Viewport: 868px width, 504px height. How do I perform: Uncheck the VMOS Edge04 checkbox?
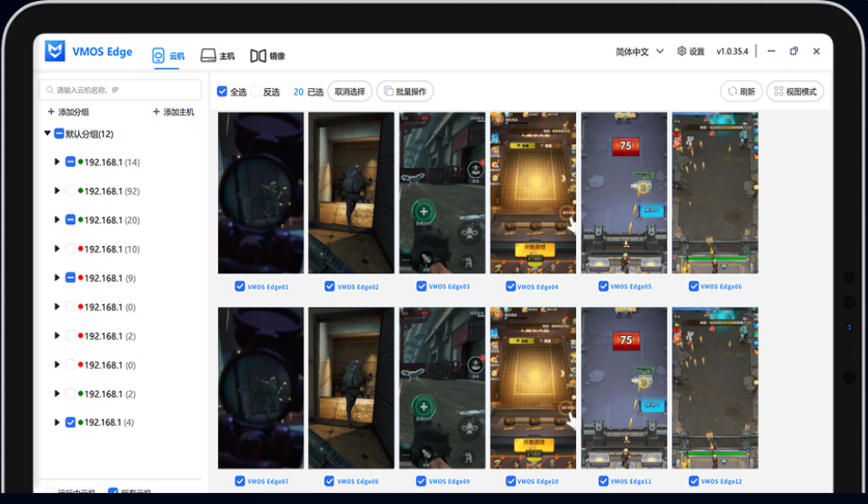511,286
